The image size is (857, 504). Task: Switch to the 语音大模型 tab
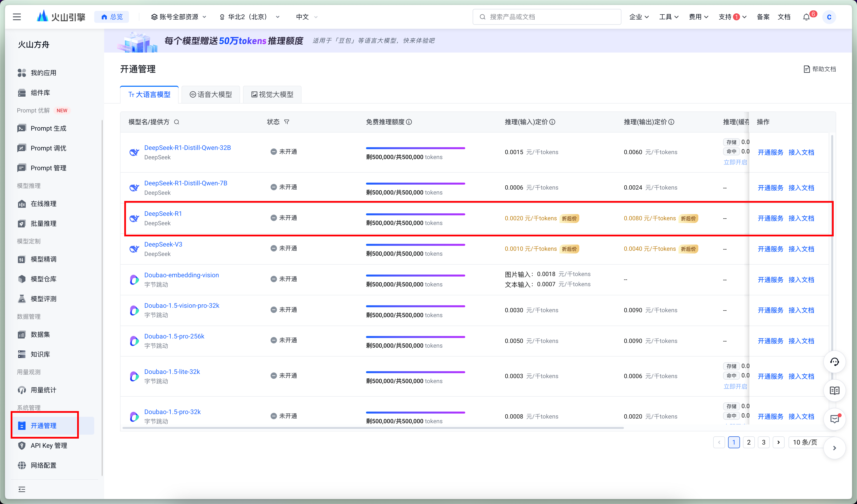tap(211, 94)
